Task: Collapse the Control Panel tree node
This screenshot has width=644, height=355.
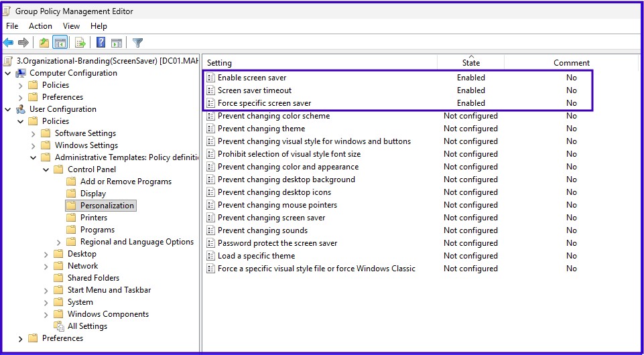Action: point(46,169)
